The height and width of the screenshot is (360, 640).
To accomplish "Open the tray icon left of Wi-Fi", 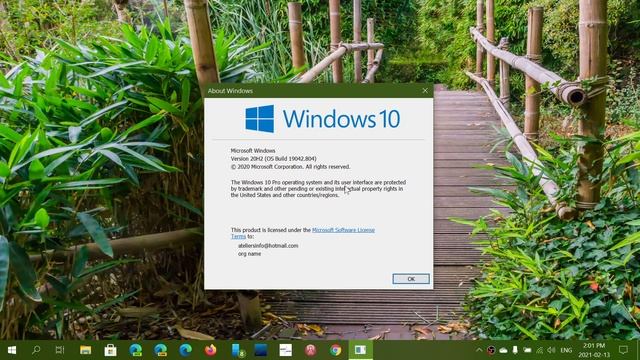I will point(527,350).
